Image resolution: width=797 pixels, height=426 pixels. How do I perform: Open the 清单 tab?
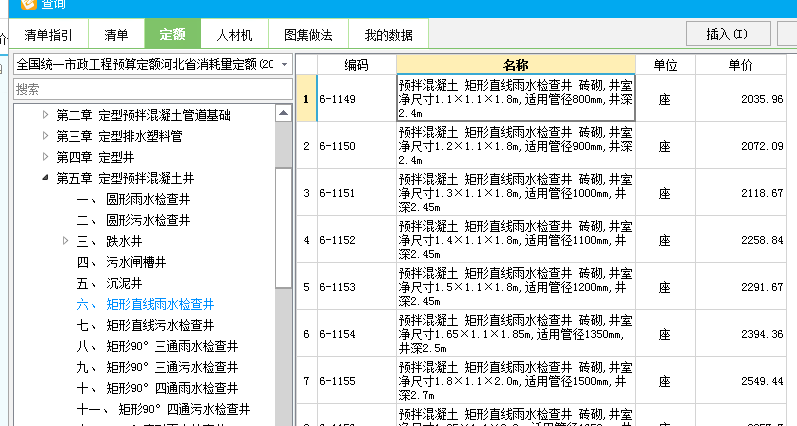pyautogui.click(x=116, y=35)
